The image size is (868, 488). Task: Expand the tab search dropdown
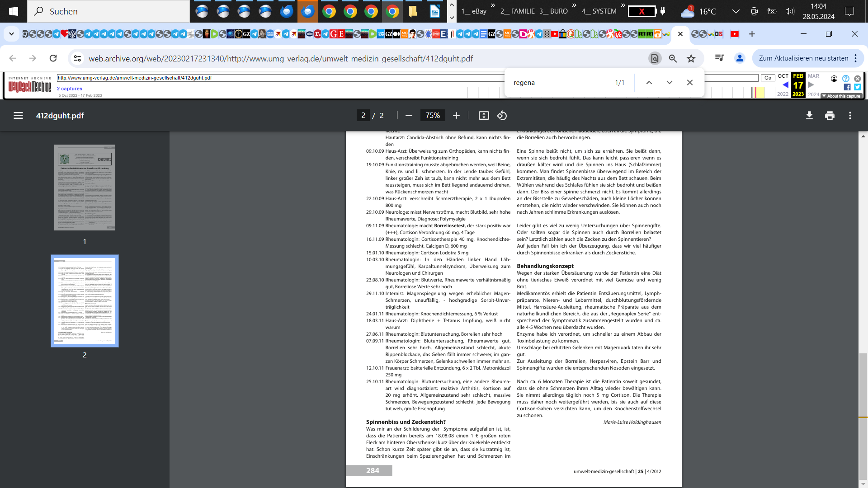click(11, 34)
